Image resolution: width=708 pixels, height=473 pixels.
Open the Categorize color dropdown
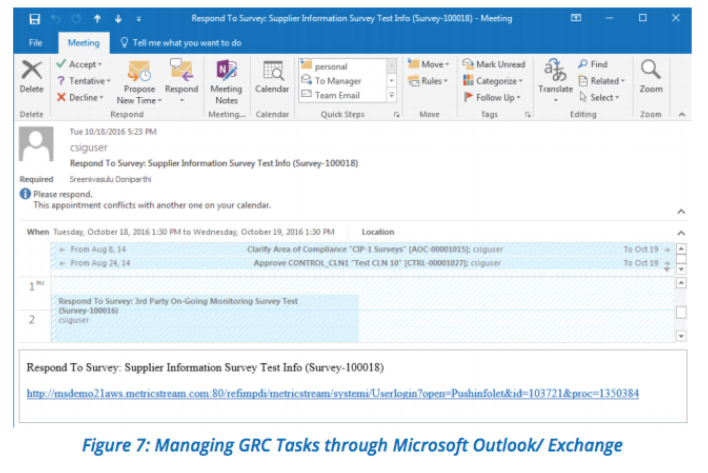coord(493,81)
